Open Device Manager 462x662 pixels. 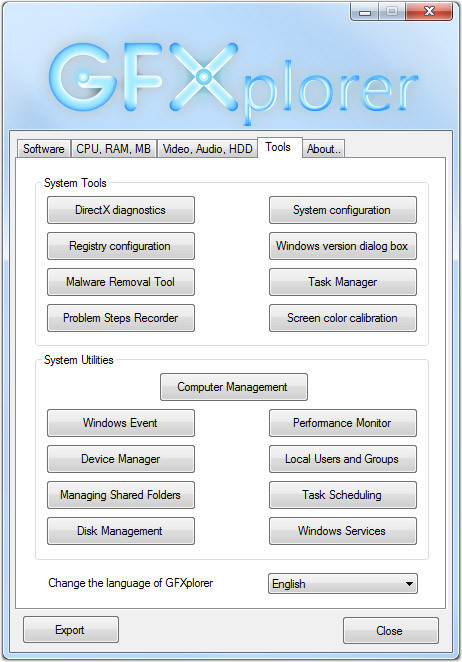121,459
